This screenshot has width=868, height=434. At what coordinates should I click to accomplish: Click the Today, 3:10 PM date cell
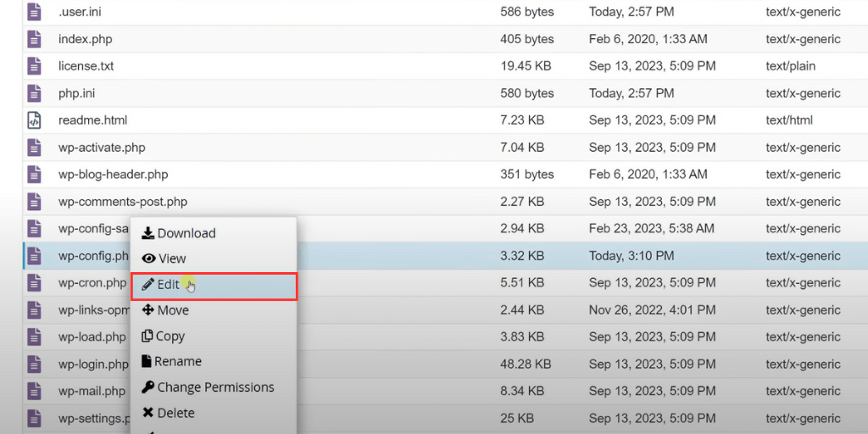coord(632,256)
